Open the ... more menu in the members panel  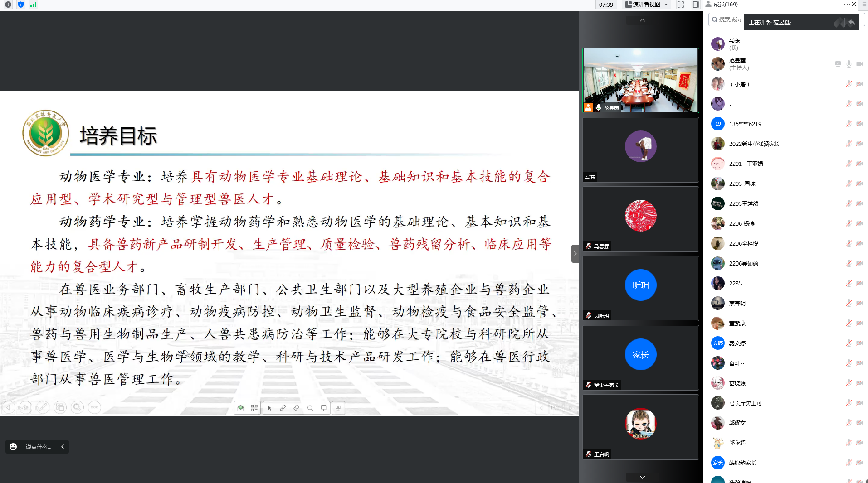coord(846,5)
